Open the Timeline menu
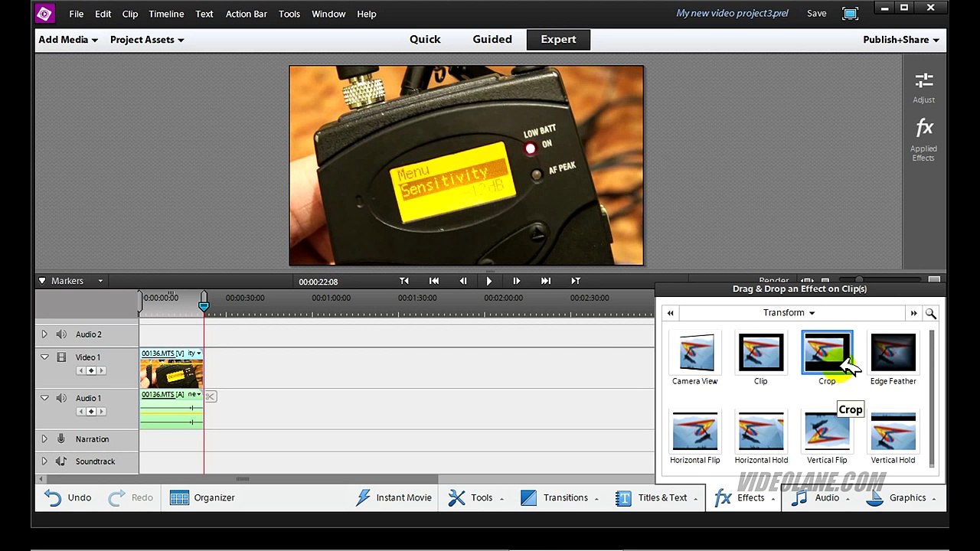The image size is (980, 551). click(166, 14)
